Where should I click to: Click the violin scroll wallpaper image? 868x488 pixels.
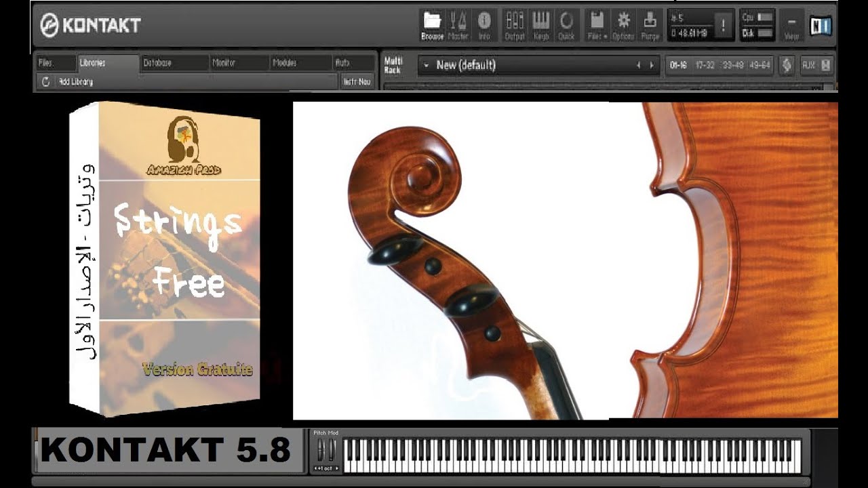coord(566,260)
